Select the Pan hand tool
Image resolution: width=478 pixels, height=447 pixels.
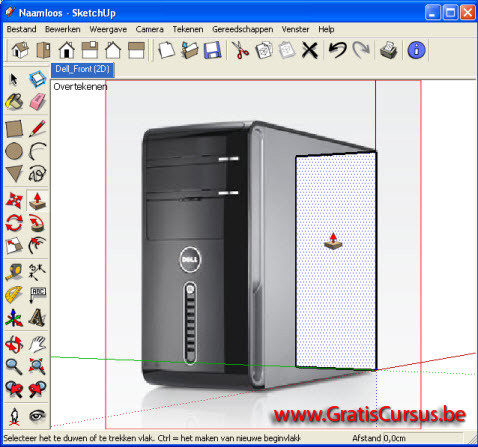pyautogui.click(x=37, y=344)
